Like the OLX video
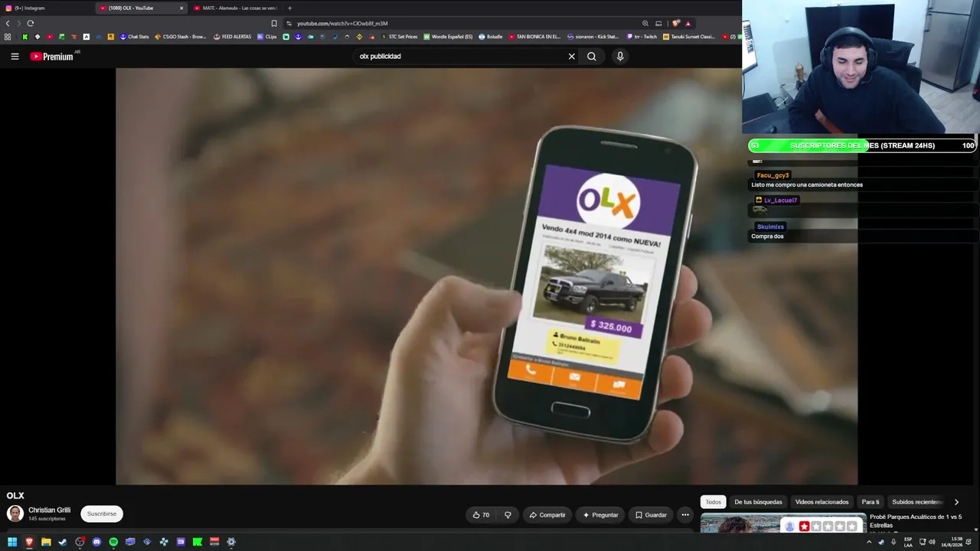The width and height of the screenshot is (980, 551). point(481,515)
